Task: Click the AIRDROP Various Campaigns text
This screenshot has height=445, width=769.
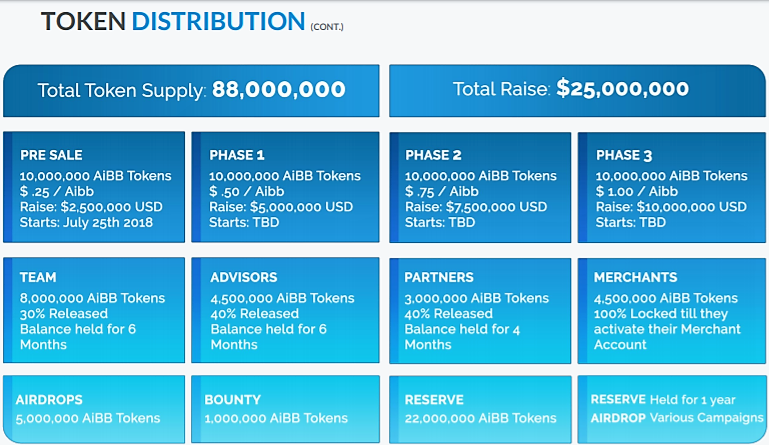Action: click(677, 418)
